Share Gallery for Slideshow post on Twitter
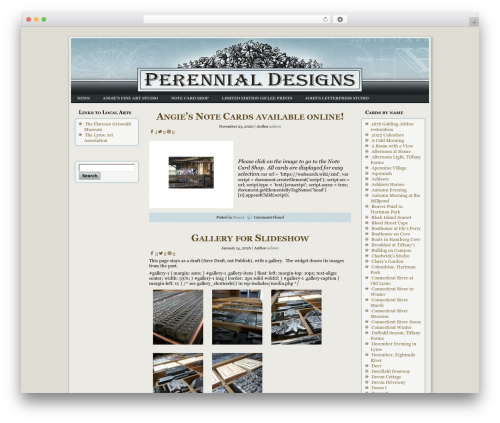 [161, 253]
